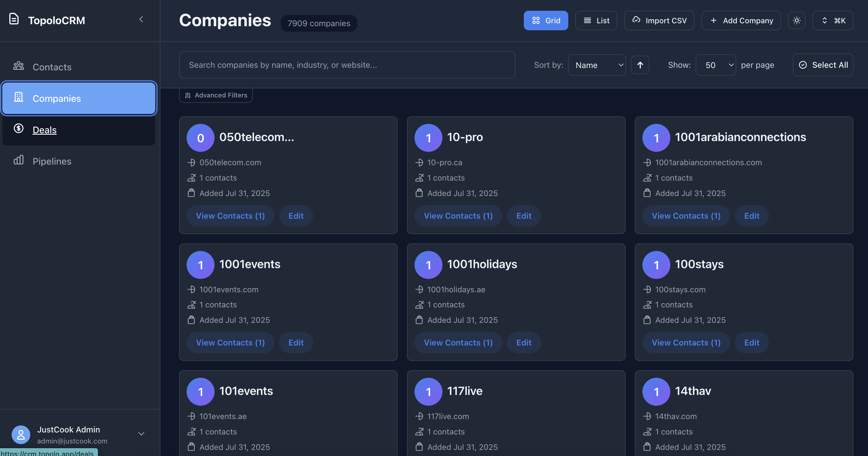
Task: Click Add Company
Action: [x=741, y=20]
